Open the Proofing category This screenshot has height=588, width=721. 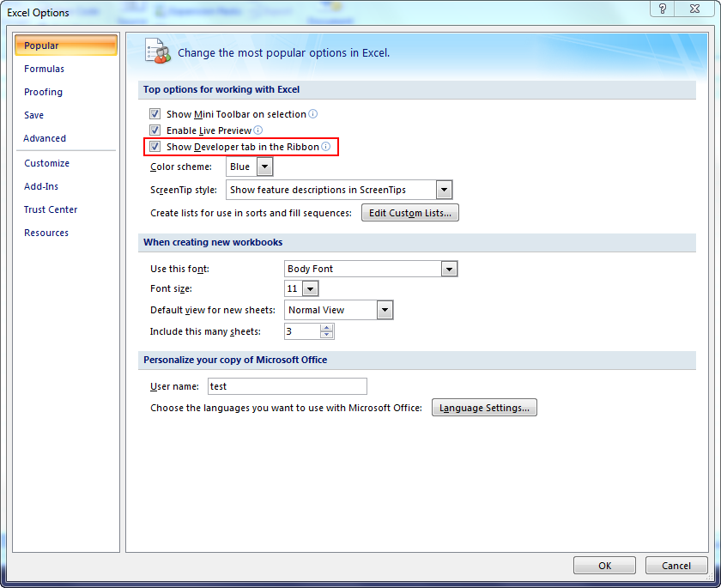(x=43, y=92)
